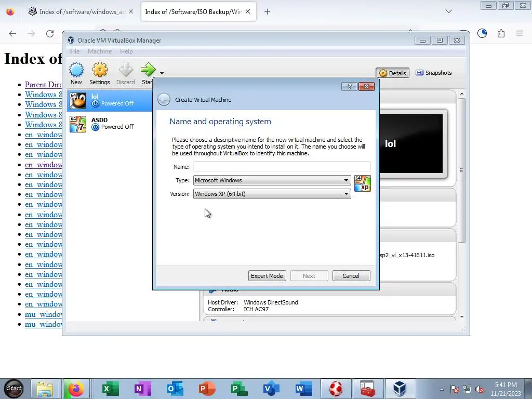Click the Firefox forward arrow button
Image resolution: width=532 pixels, height=399 pixels.
click(31, 33)
